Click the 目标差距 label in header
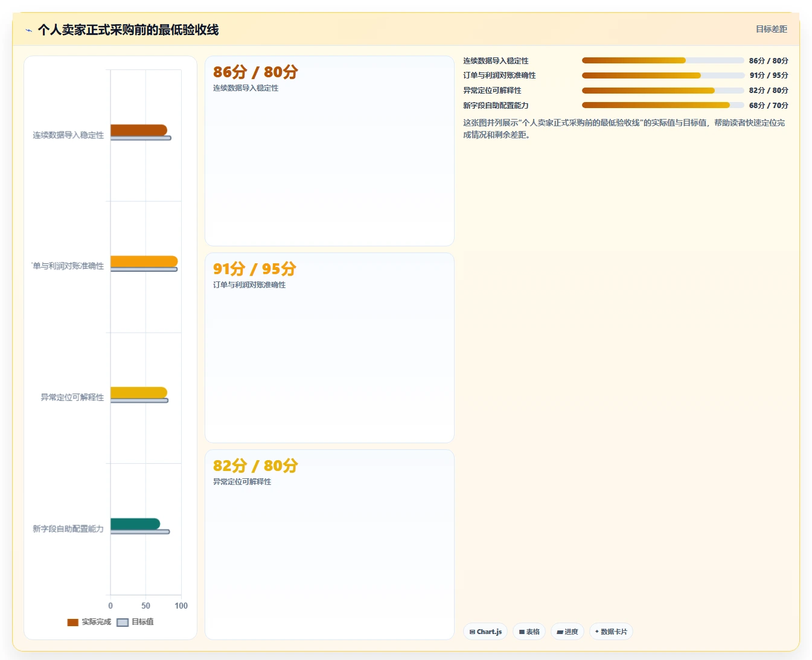This screenshot has height=660, width=812. [x=772, y=29]
